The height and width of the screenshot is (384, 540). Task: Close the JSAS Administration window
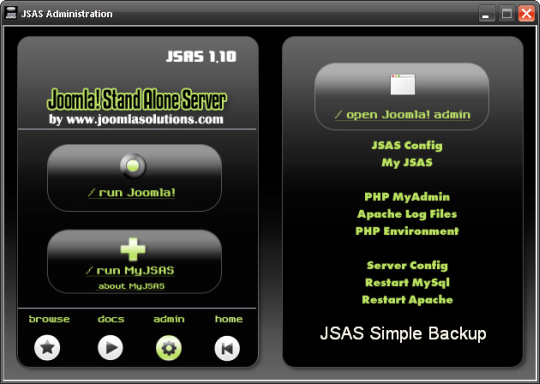[527, 14]
